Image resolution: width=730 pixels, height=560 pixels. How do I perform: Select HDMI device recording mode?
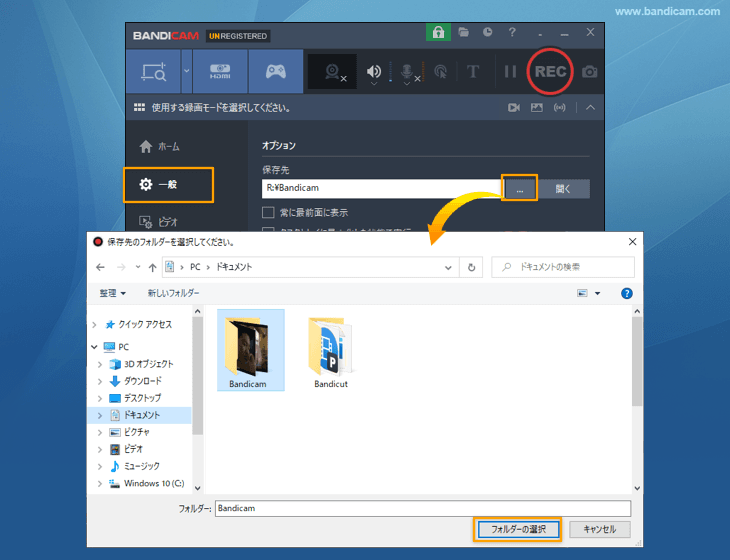pyautogui.click(x=220, y=72)
